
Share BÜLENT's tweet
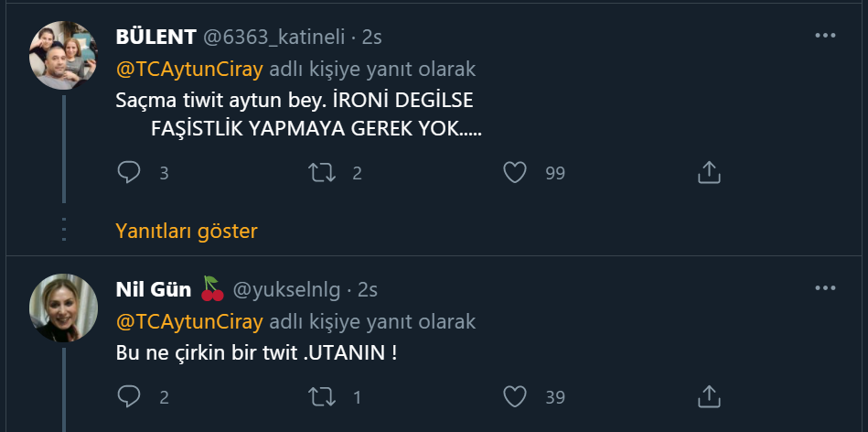pyautogui.click(x=710, y=172)
